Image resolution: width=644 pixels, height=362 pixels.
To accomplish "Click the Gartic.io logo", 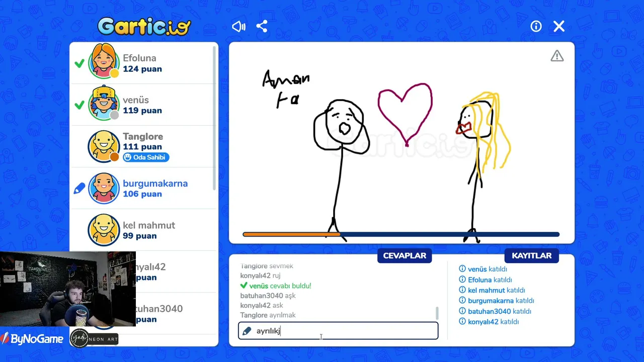I will click(x=144, y=27).
